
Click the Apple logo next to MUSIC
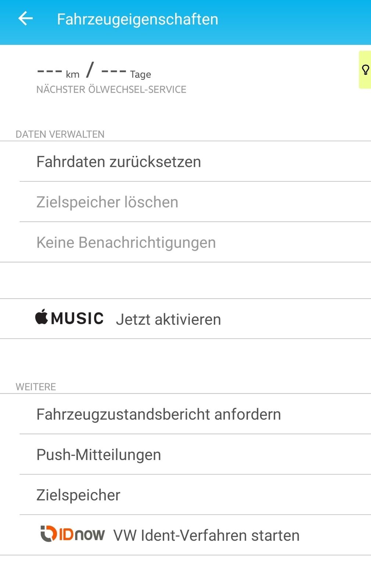point(42,318)
